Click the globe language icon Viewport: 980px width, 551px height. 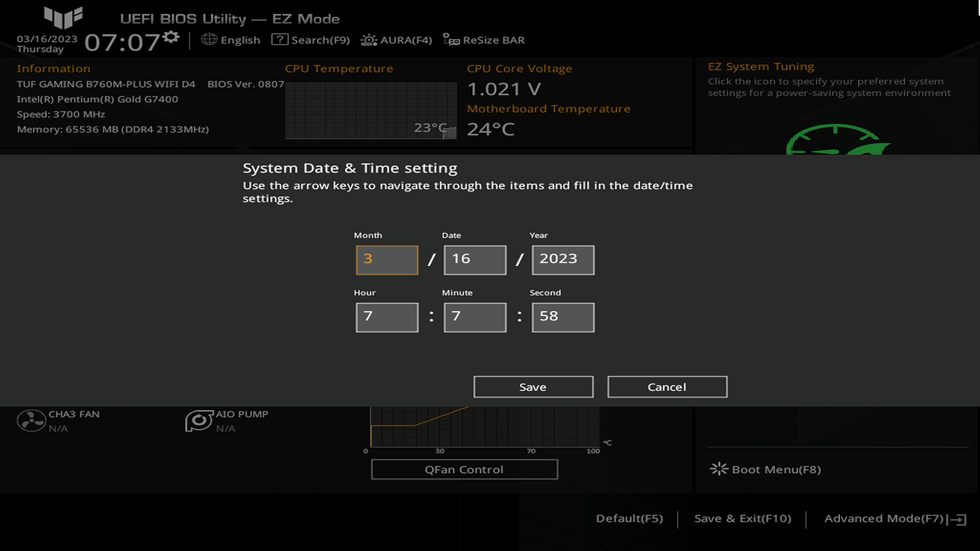pos(209,39)
